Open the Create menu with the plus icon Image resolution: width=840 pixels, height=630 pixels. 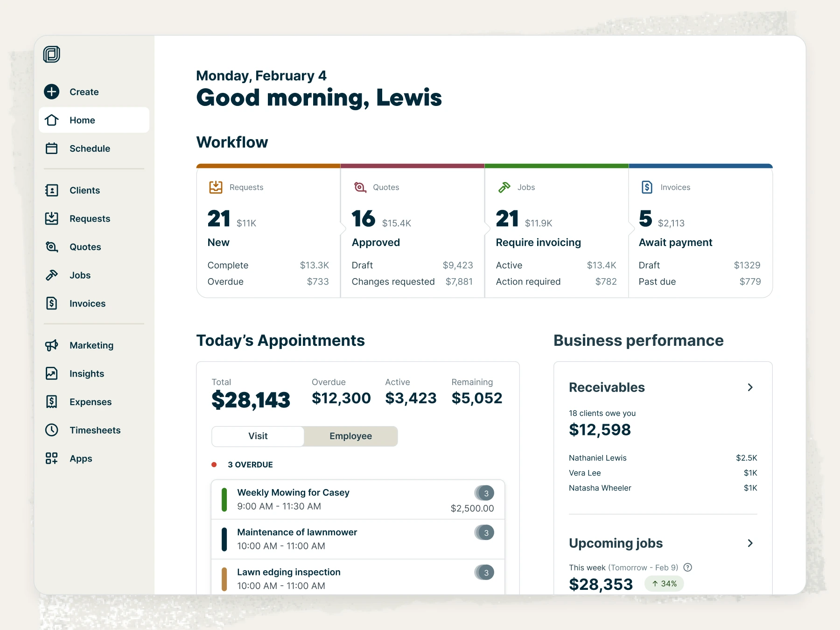51,92
